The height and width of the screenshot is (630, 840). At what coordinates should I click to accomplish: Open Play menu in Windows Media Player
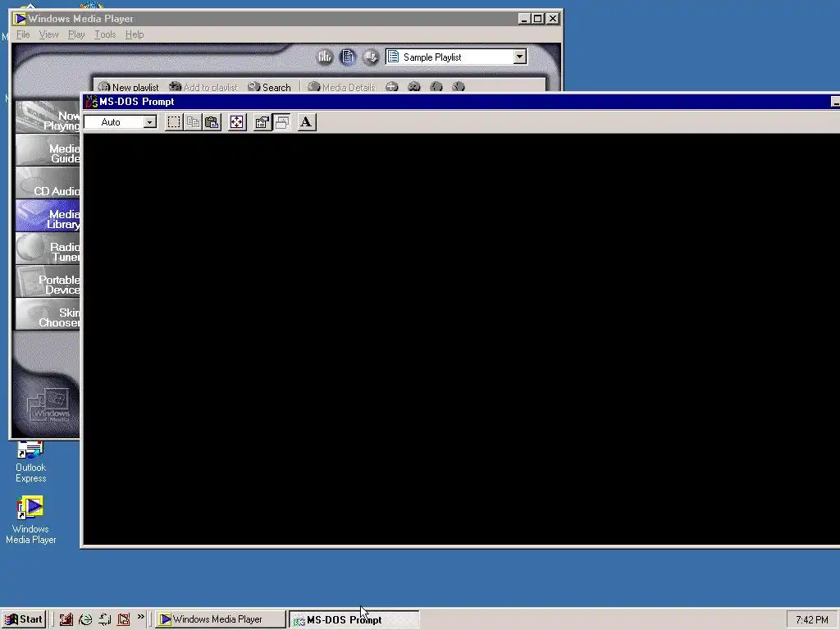76,34
